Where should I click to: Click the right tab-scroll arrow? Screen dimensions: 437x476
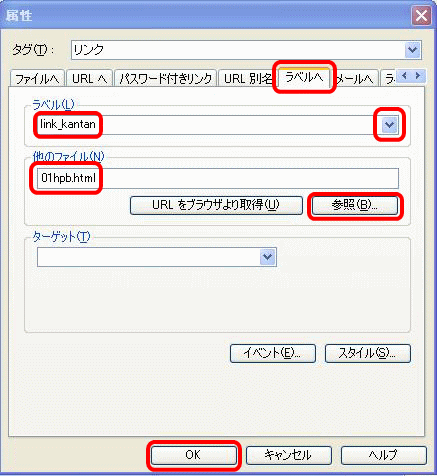(418, 76)
